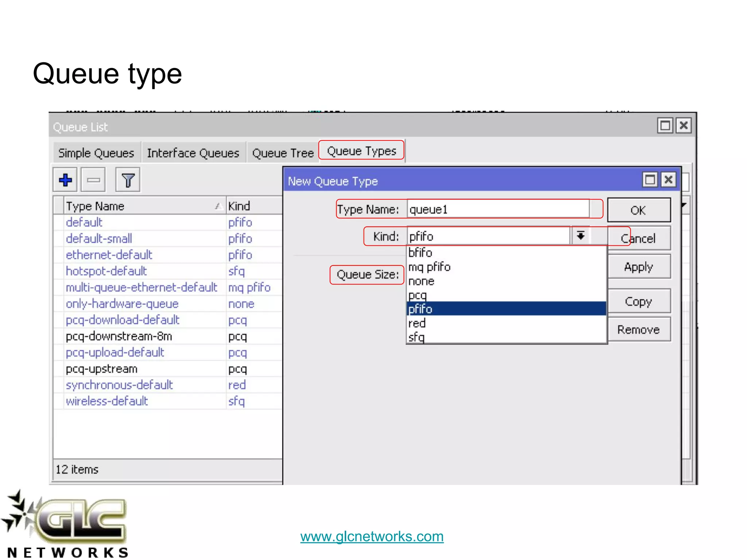Open the Interface Queues tab
Viewport: 747px width, 560px height.
193,153
